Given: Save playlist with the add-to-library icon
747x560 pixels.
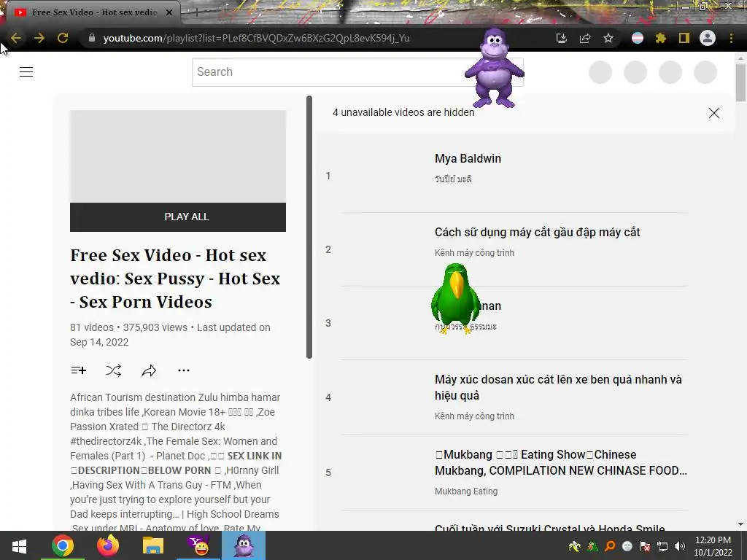Looking at the screenshot, I should 79,370.
